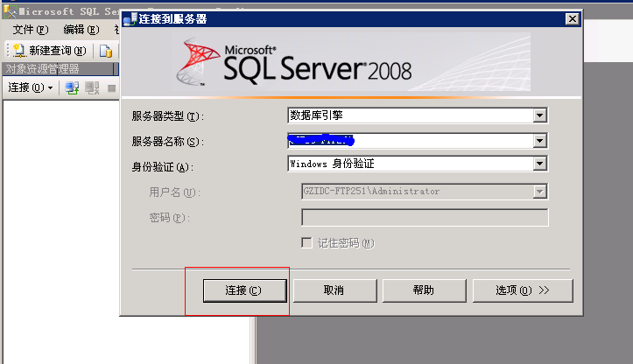
Task: Open 用户名 dropdown arrow
Action: pyautogui.click(x=539, y=192)
